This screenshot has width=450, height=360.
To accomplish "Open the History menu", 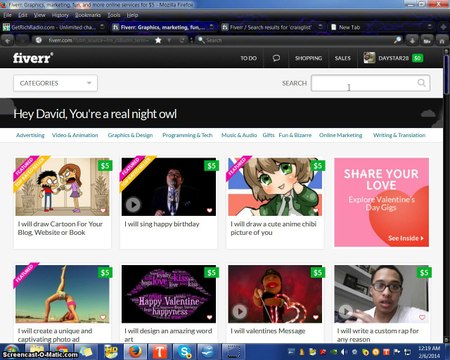I will (60, 15).
